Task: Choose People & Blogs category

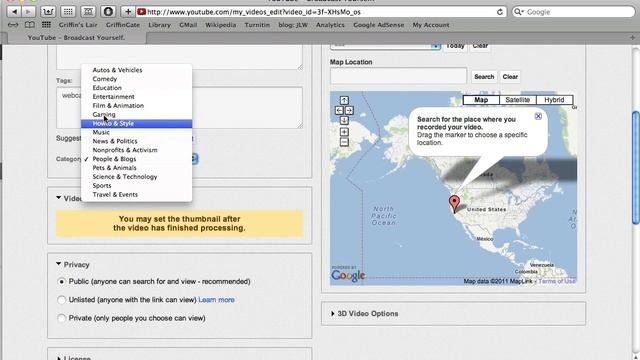Action: [x=136, y=159]
